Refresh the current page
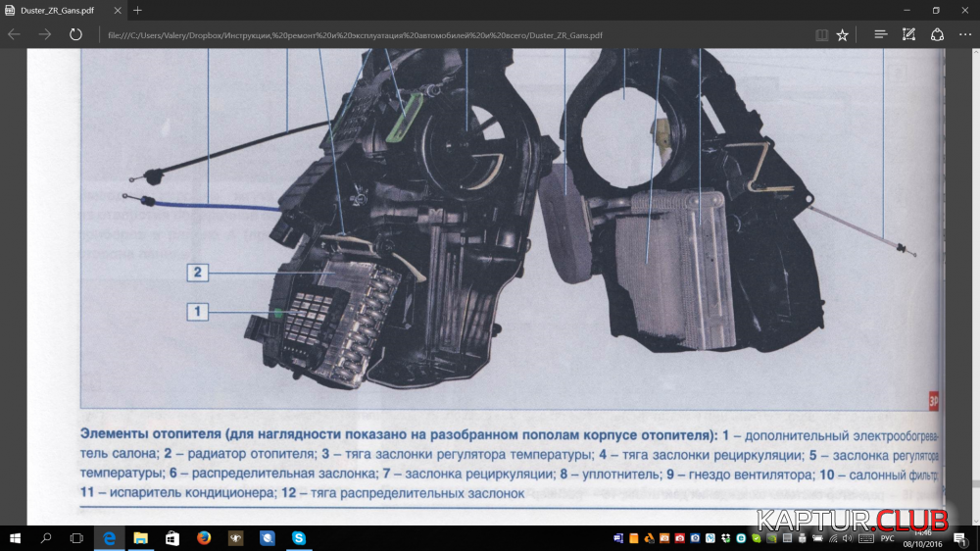980x551 pixels. tap(75, 34)
